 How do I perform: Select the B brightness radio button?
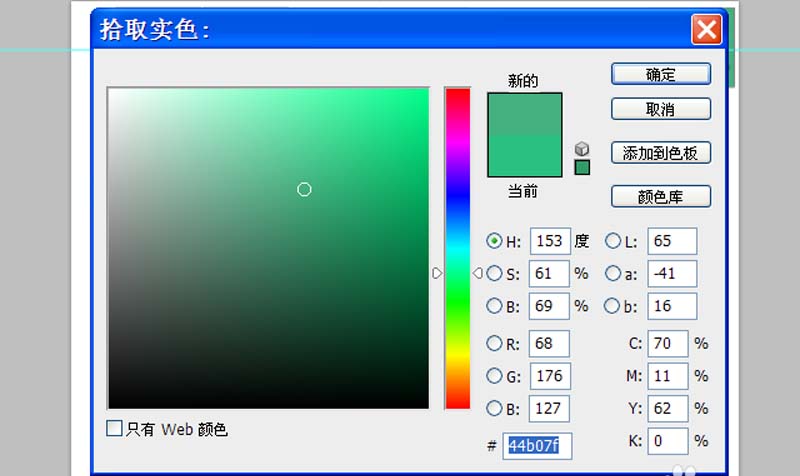[494, 306]
